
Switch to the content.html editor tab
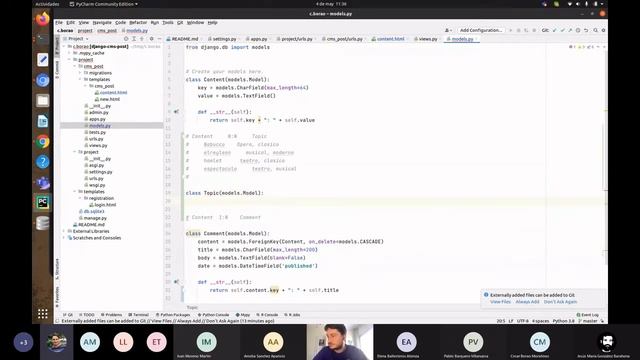pos(389,39)
